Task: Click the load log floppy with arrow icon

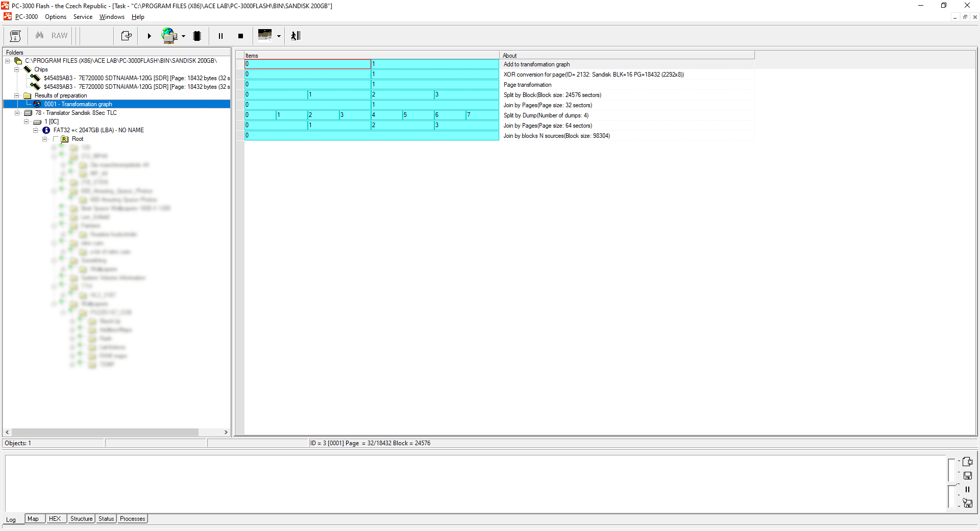Action: (x=967, y=503)
